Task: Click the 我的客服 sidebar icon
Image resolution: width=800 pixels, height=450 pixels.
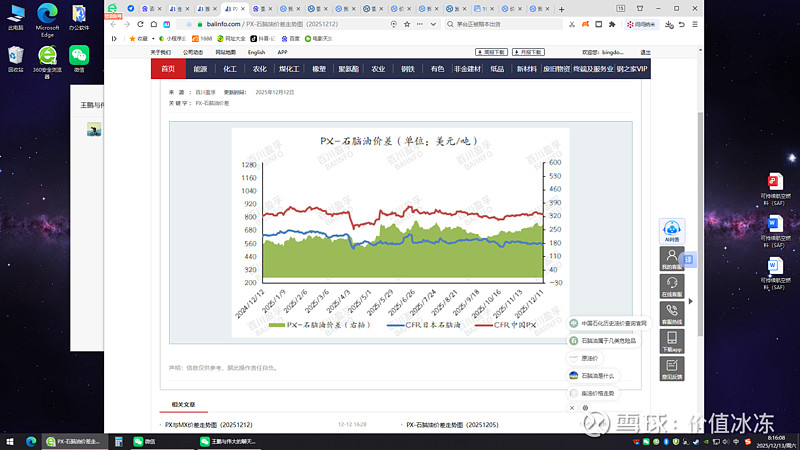Action: click(x=672, y=259)
